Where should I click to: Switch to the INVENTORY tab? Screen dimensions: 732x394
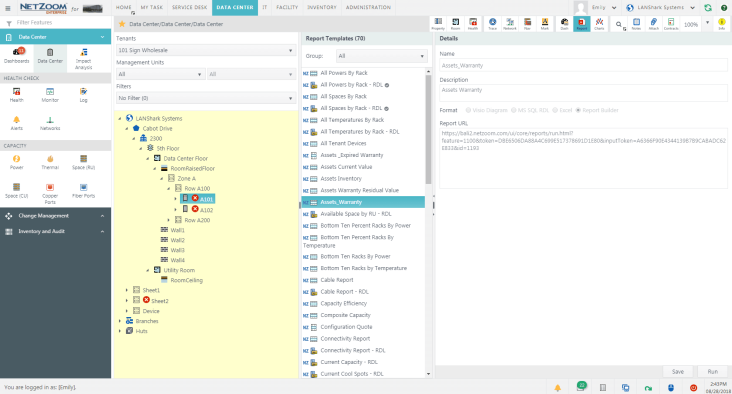tap(322, 7)
